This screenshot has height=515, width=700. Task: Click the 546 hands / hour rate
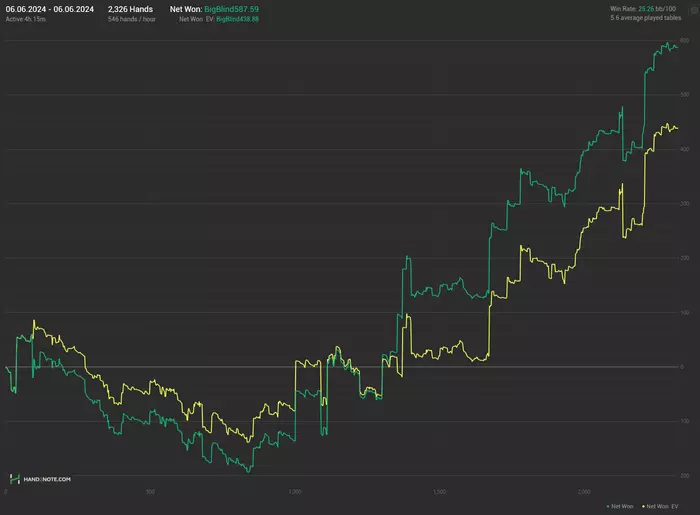coord(132,19)
